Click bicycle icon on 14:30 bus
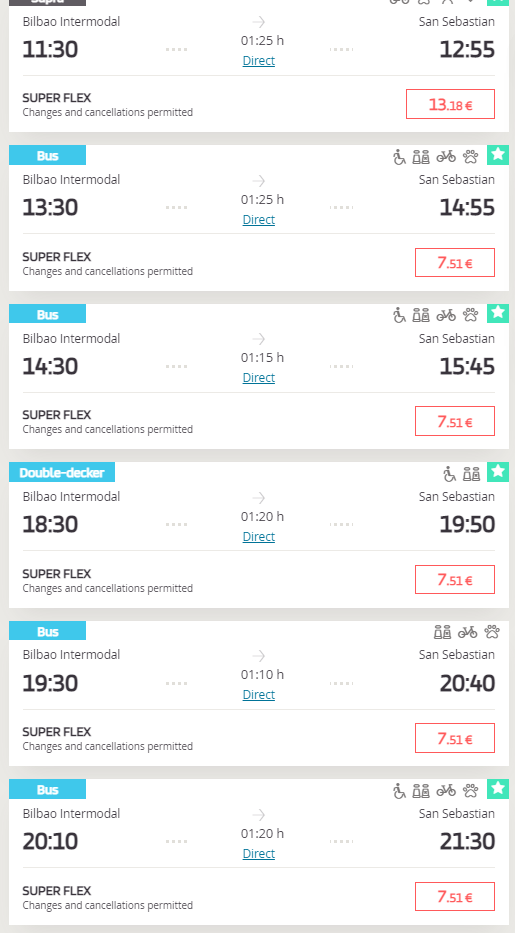 coord(446,315)
